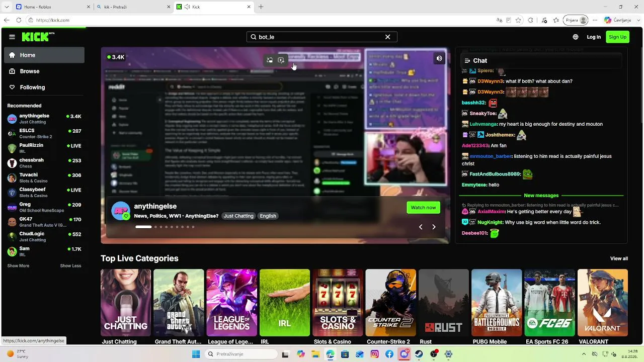Click the Kick logo

(x=38, y=37)
